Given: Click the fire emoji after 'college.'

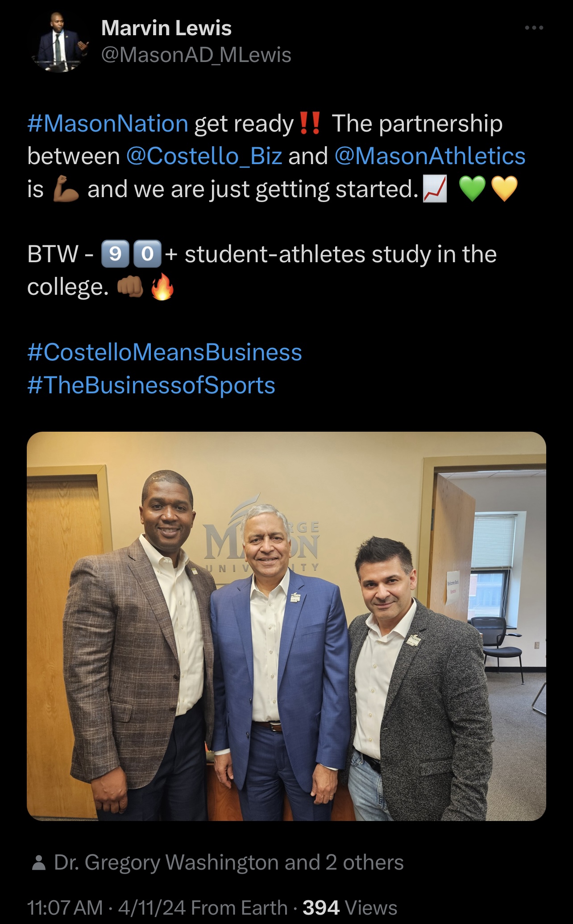Looking at the screenshot, I should pos(162,287).
